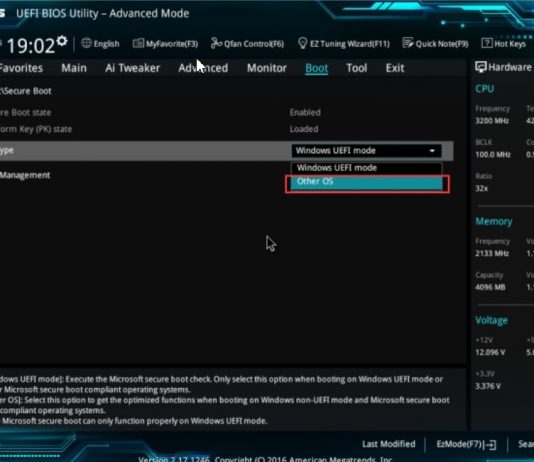Click the EZ Tuning Wizard bulb icon
Screen dimensions: 534x462
302,43
